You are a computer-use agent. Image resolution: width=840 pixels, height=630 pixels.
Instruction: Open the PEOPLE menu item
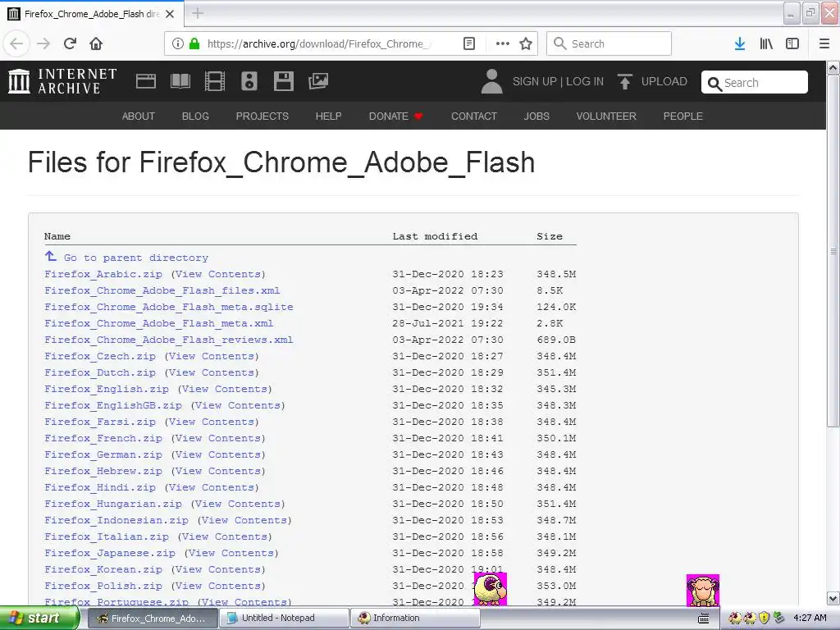[x=683, y=116]
